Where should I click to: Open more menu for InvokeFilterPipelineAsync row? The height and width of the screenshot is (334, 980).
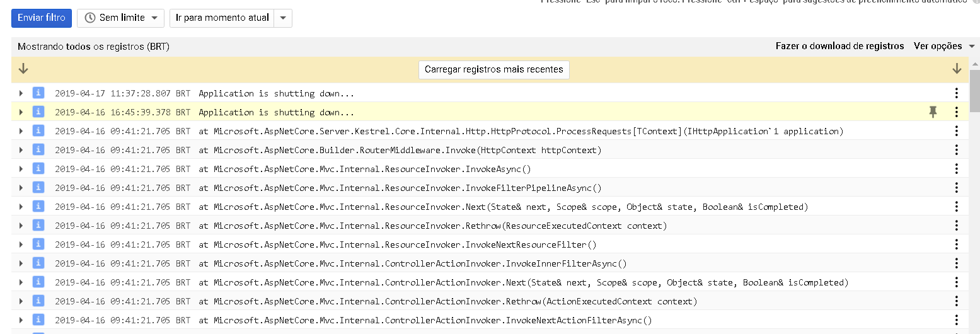pyautogui.click(x=957, y=188)
